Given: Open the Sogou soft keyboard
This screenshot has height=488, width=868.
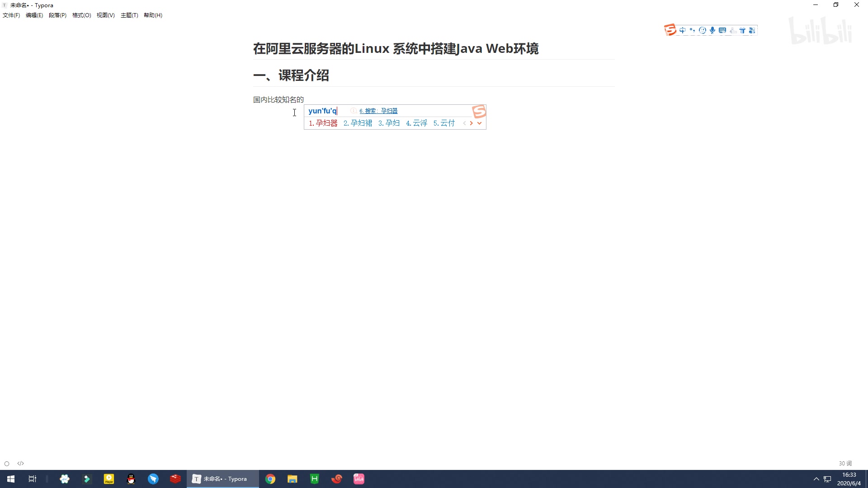Looking at the screenshot, I should coord(722,30).
